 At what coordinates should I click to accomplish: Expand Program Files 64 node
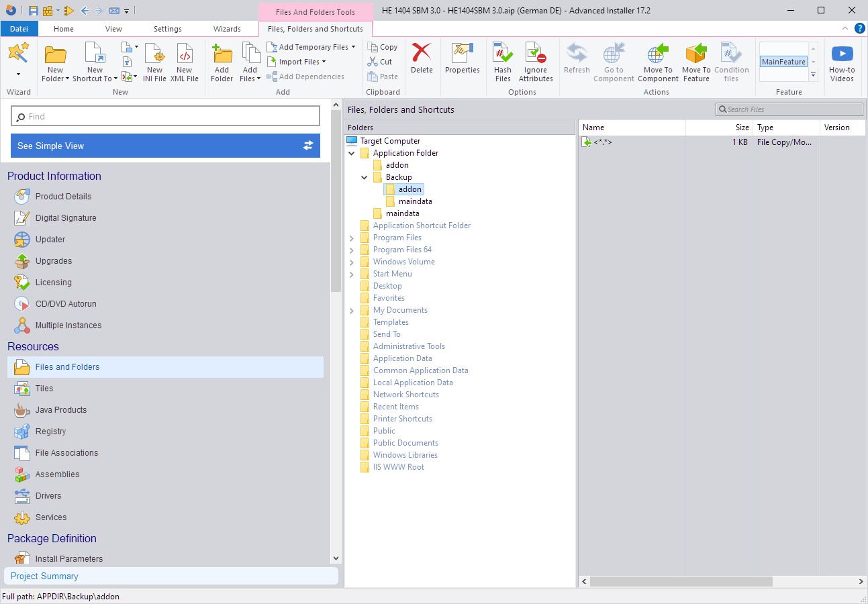pyautogui.click(x=351, y=250)
